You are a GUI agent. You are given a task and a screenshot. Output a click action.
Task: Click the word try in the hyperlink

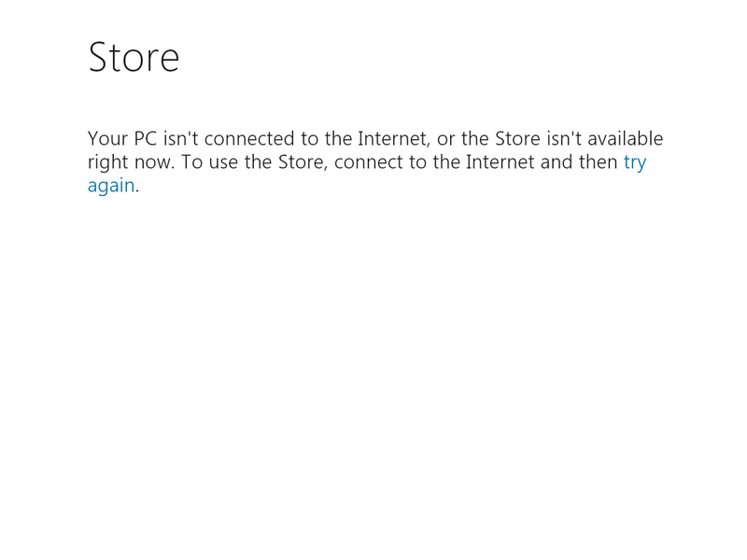[x=634, y=161]
